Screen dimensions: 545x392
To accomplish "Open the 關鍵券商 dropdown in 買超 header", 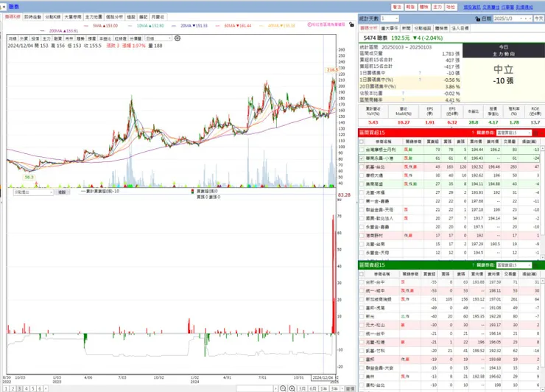I will point(530,133).
